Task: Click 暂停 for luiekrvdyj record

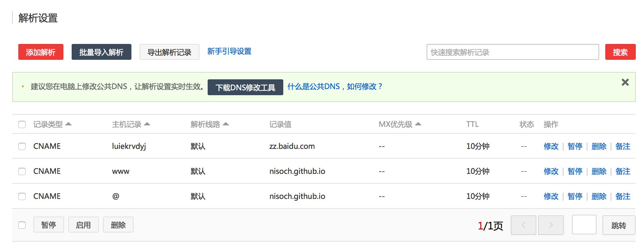Action: [575, 146]
